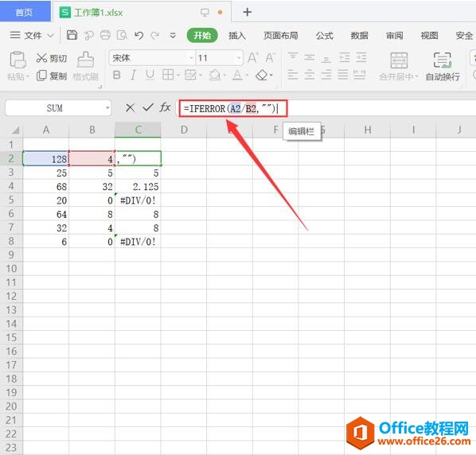Click the clear eraser icon
Screen dimensions: 476x455
coord(262,75)
